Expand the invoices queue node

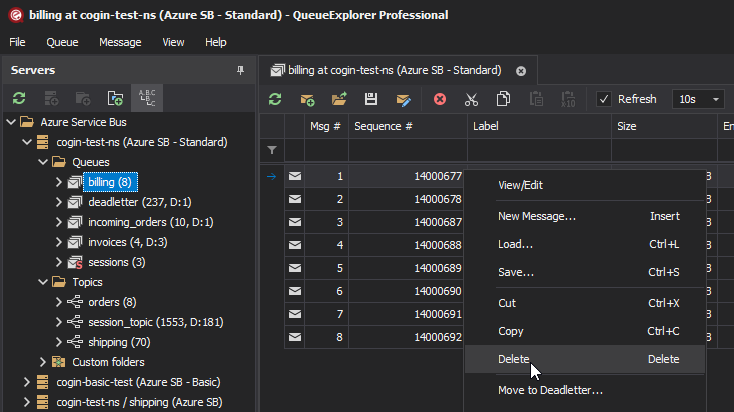[x=59, y=242]
